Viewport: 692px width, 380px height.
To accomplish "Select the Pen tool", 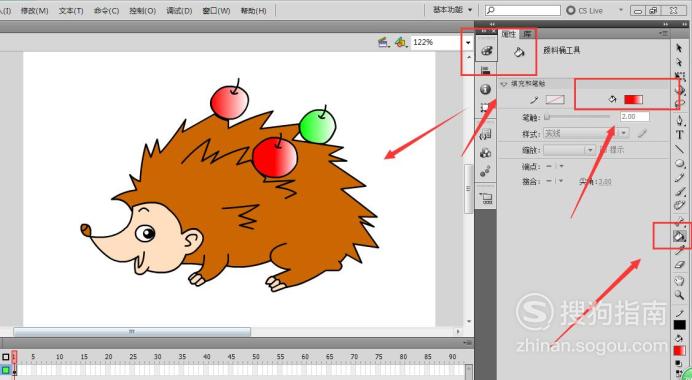I will pyautogui.click(x=680, y=120).
